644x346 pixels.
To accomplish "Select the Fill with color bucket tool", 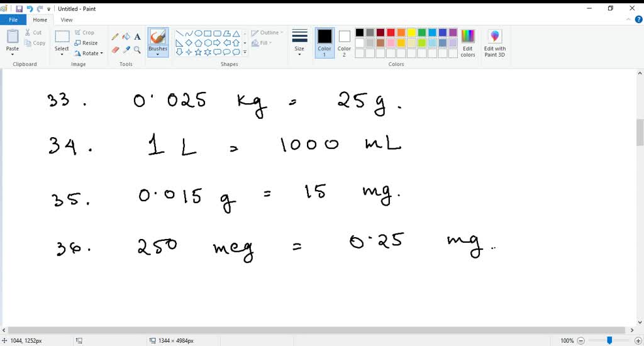I will coord(126,37).
